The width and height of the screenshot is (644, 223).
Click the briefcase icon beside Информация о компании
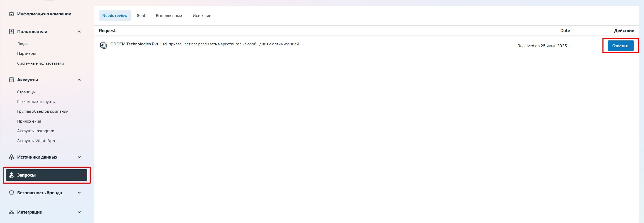[x=11, y=14]
